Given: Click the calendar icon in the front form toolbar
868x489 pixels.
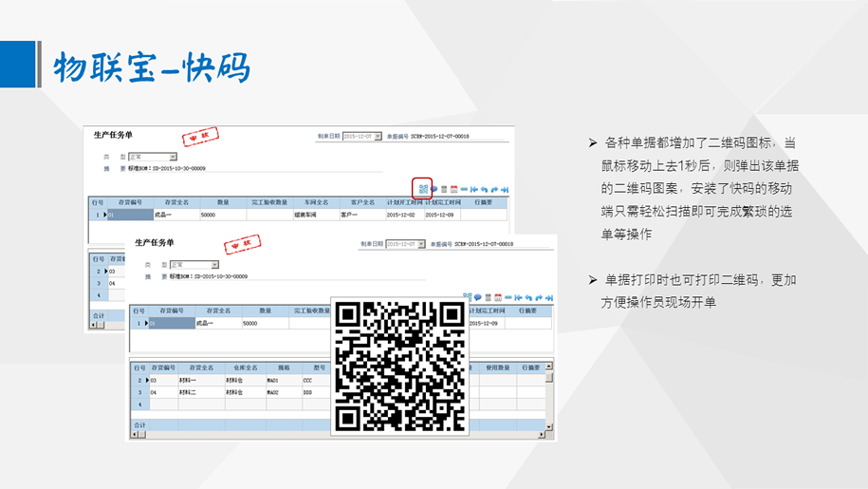Looking at the screenshot, I should 497,297.
